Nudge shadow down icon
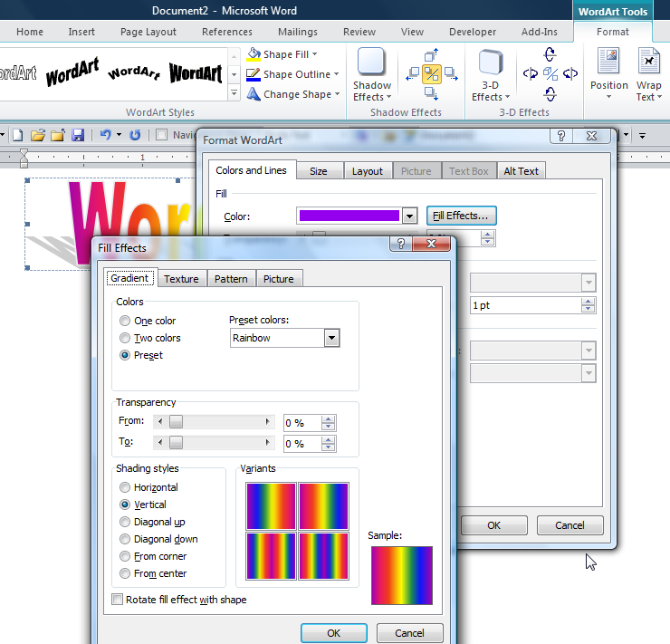The image size is (670, 644). click(x=432, y=93)
